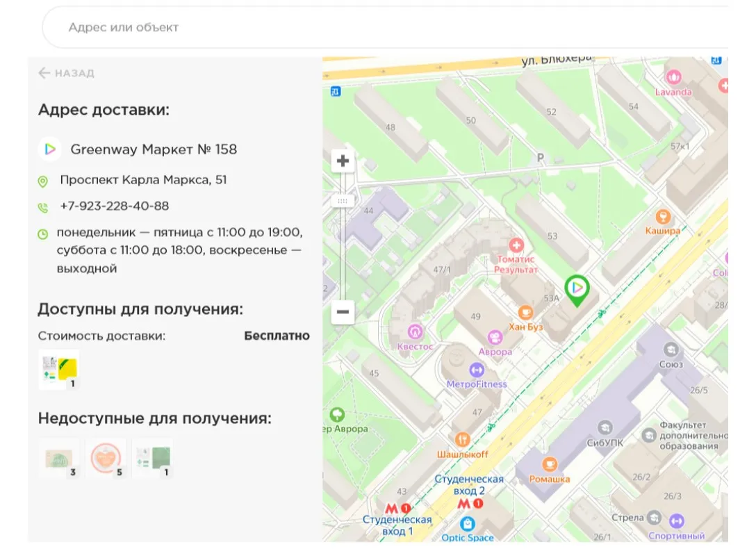Image resolution: width=756 pixels, height=549 pixels.
Task: Click blue transit stop icon at map's left edge
Action: [x=336, y=91]
